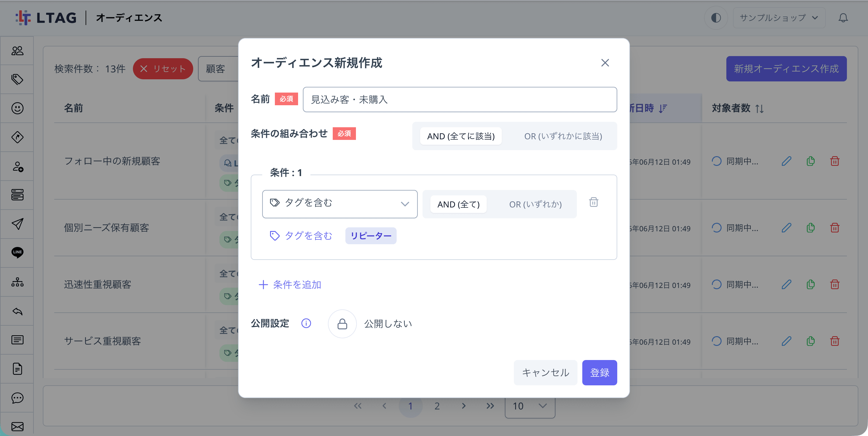Select AND (全てに該当) combination option
The height and width of the screenshot is (436, 868).
click(x=461, y=136)
